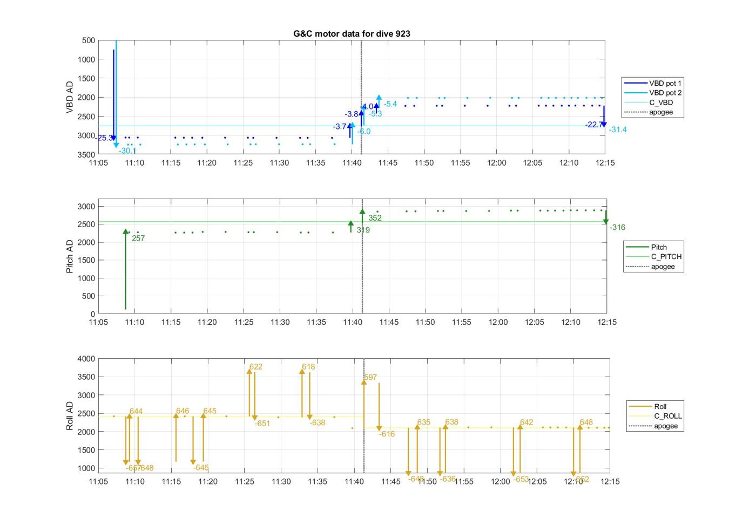Image resolution: width=756 pixels, height=532 pixels.
Task: Pick the '597' roll data label
Action: point(370,378)
